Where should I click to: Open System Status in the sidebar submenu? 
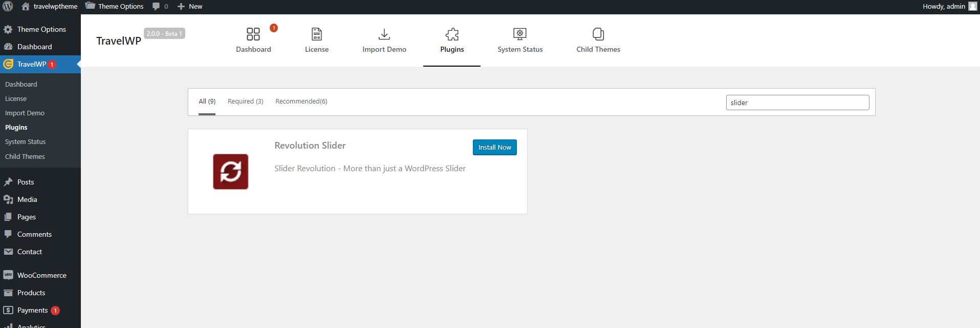pyautogui.click(x=25, y=141)
